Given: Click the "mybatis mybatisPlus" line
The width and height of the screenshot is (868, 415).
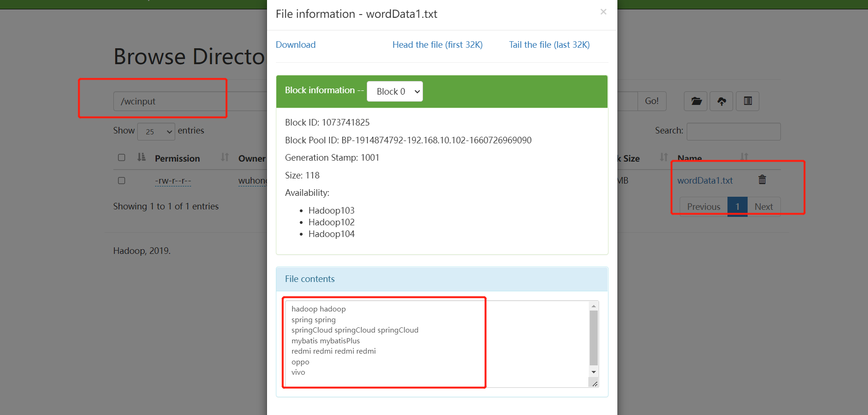Looking at the screenshot, I should tap(326, 341).
